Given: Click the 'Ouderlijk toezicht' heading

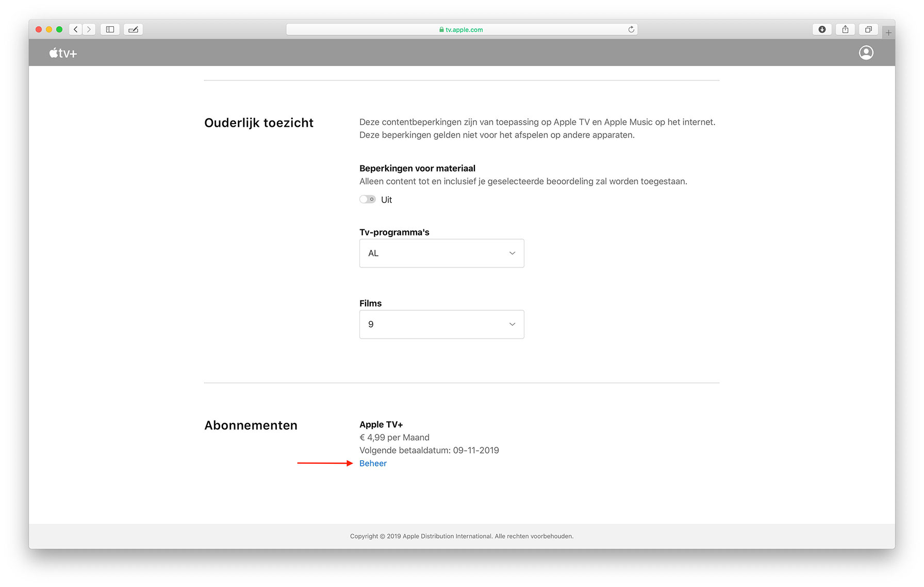Looking at the screenshot, I should [259, 123].
